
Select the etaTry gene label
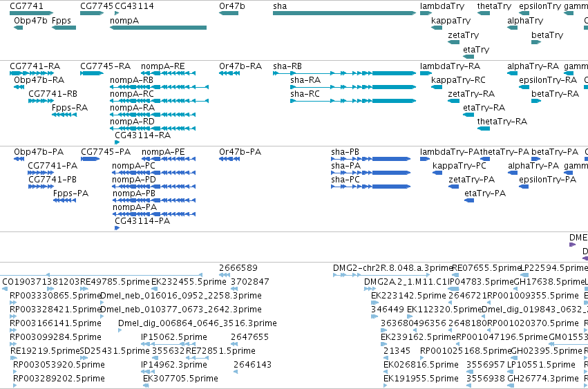click(476, 49)
